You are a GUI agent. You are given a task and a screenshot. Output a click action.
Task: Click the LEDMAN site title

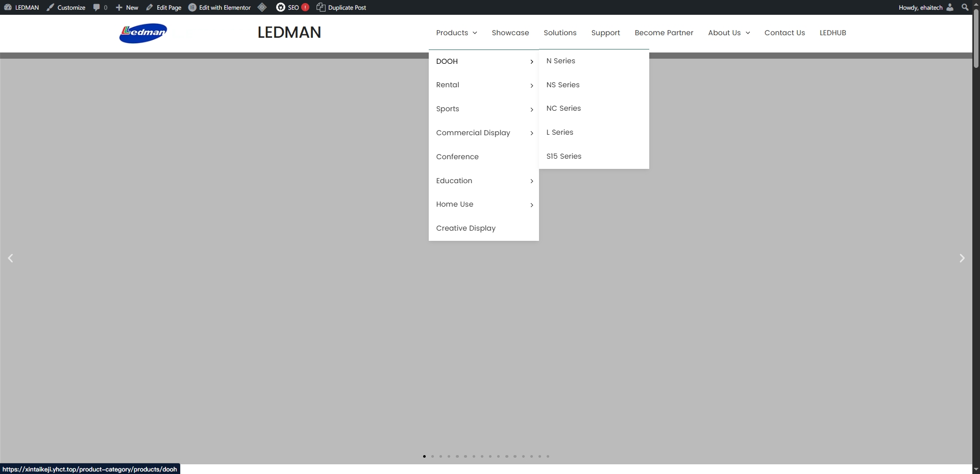click(x=289, y=32)
